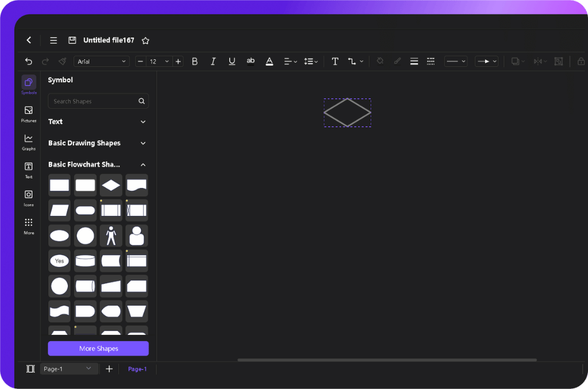Open the Icons panel in the sidebar
The width and height of the screenshot is (588, 389).
pos(28,197)
